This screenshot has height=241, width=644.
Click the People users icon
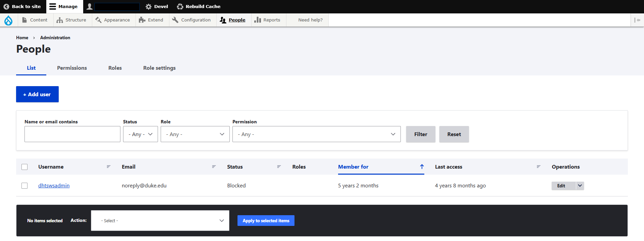(223, 20)
